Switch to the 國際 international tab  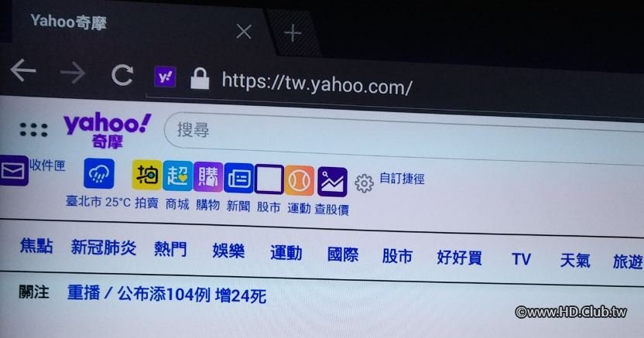click(x=343, y=254)
